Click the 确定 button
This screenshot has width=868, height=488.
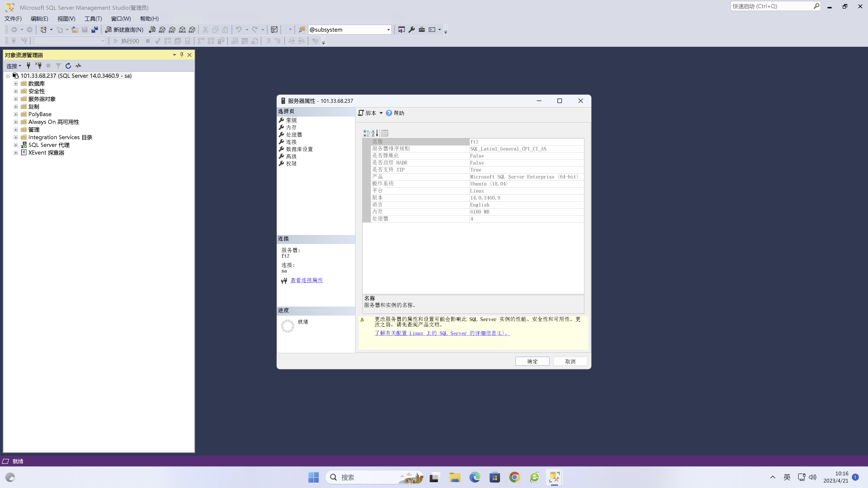(x=532, y=361)
